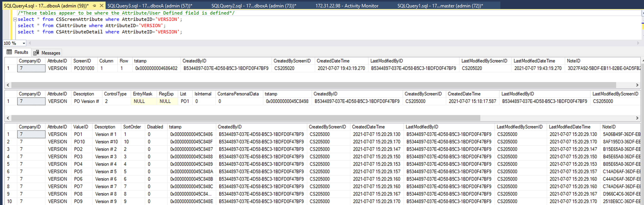Open the 100 % zoom dropdown

(x=24, y=43)
